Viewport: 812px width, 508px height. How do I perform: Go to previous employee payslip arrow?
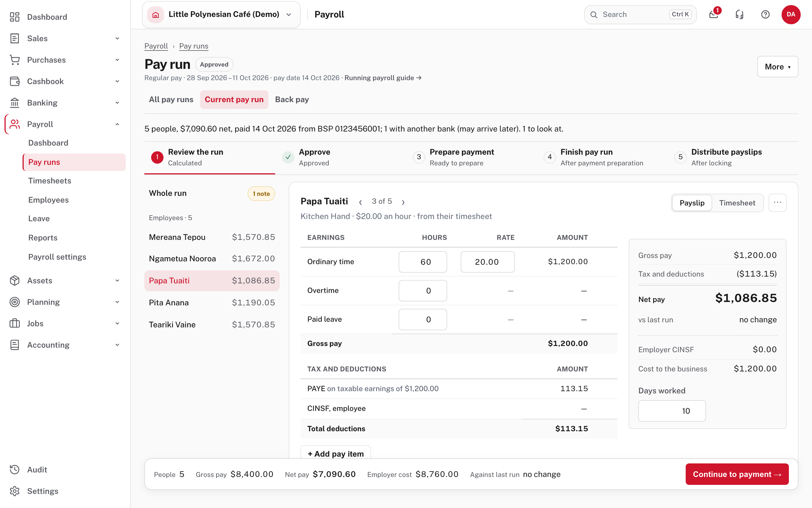tap(360, 202)
